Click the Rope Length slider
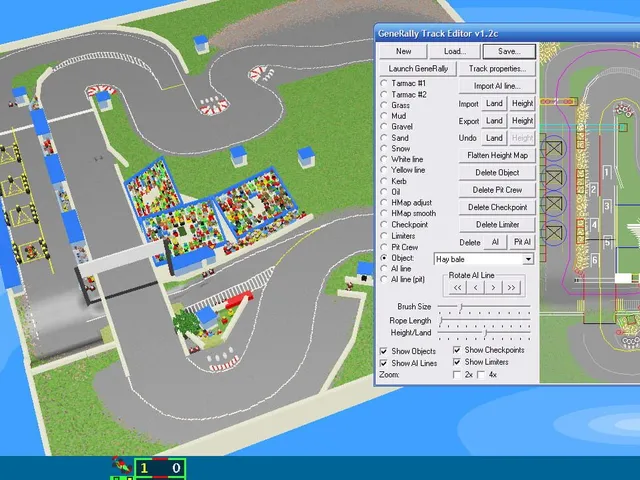 (484, 321)
